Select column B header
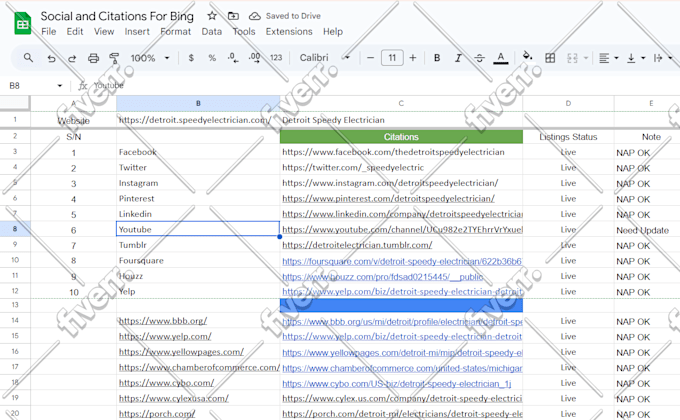This screenshot has height=420, width=680. click(198, 103)
